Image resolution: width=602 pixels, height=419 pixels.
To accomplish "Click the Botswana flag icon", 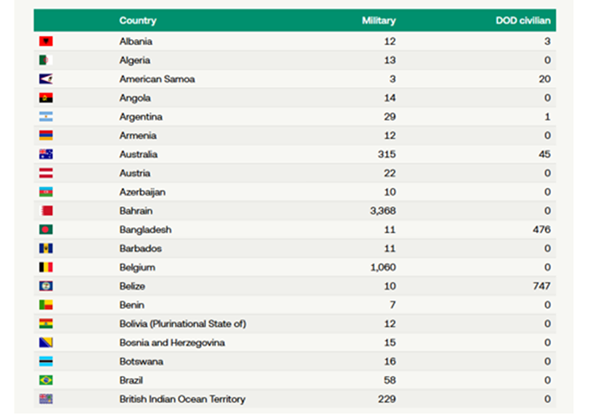I will tap(45, 362).
